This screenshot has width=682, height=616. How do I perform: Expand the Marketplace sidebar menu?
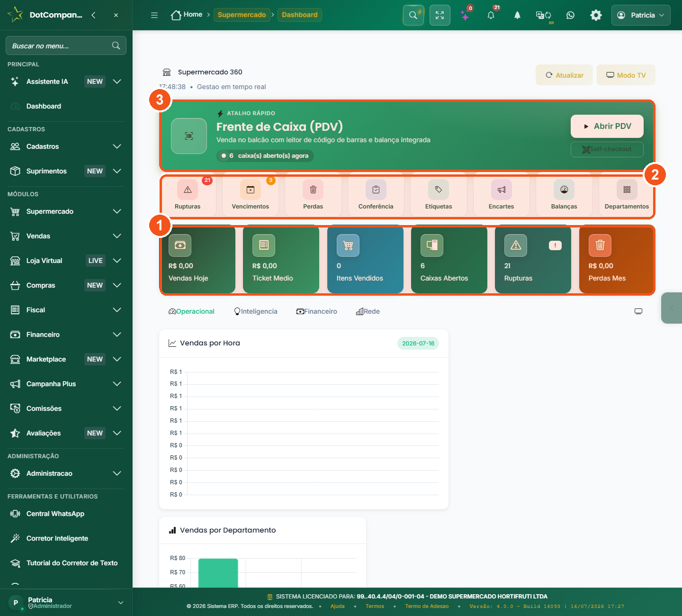tap(66, 359)
